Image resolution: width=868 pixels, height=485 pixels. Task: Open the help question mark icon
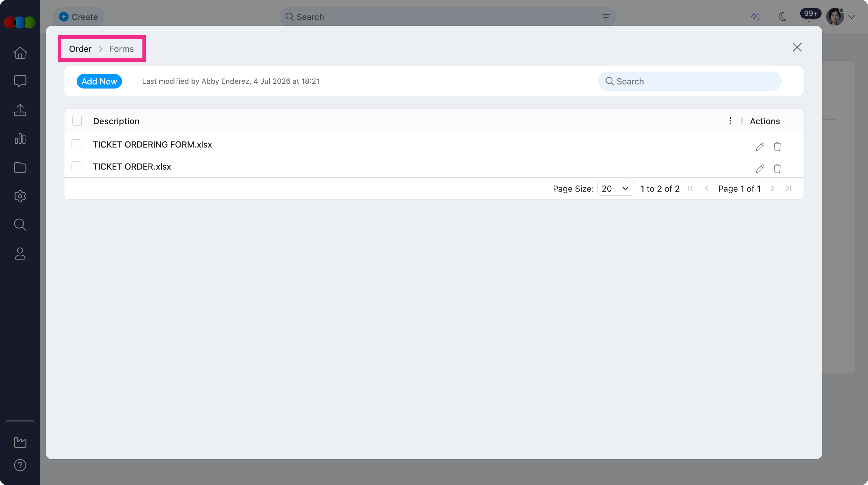pyautogui.click(x=20, y=465)
